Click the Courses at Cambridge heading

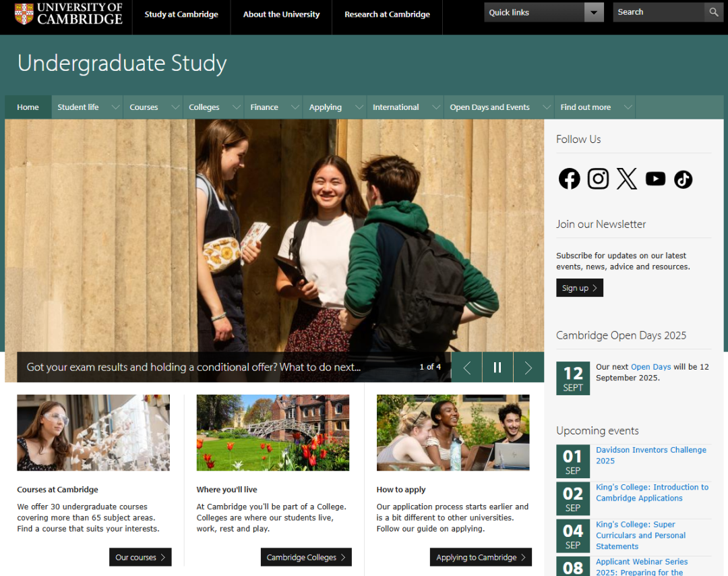coord(57,490)
